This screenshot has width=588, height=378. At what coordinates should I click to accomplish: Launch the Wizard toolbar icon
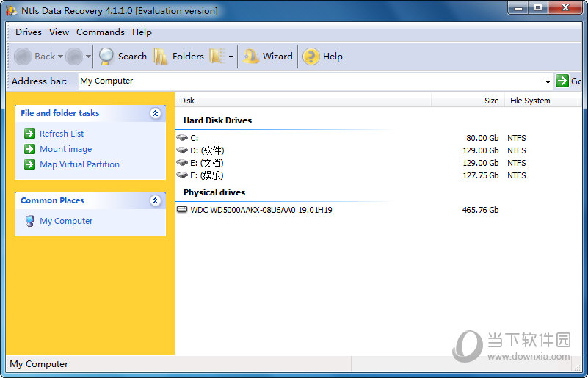251,57
